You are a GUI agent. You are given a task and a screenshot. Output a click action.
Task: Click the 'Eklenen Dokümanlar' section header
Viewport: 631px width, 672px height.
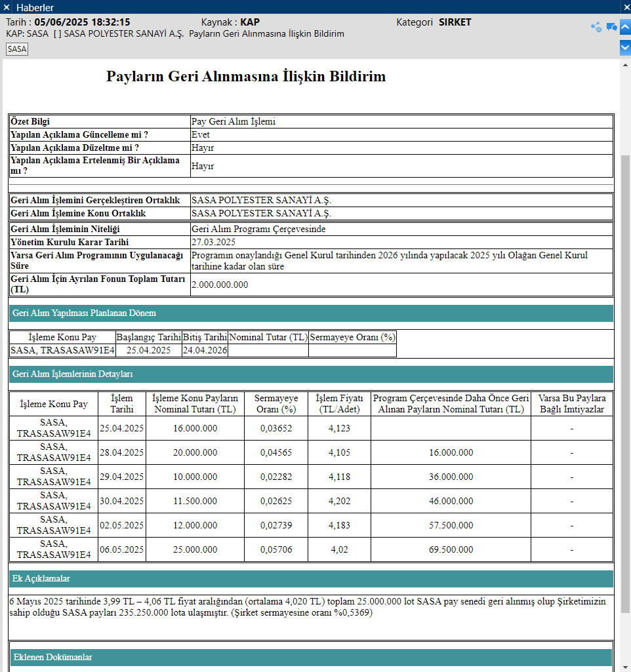pos(311,658)
